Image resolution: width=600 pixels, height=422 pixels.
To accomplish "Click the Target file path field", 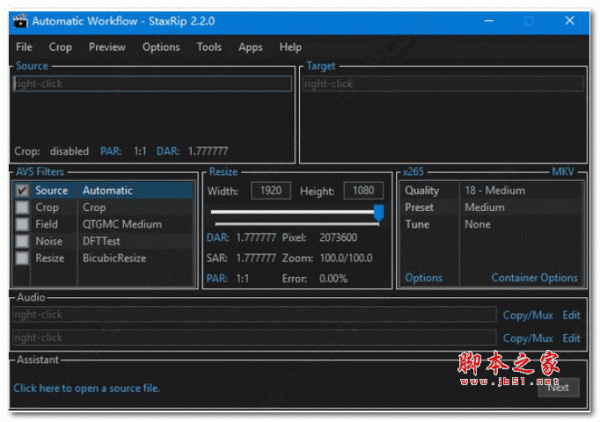I will [443, 83].
